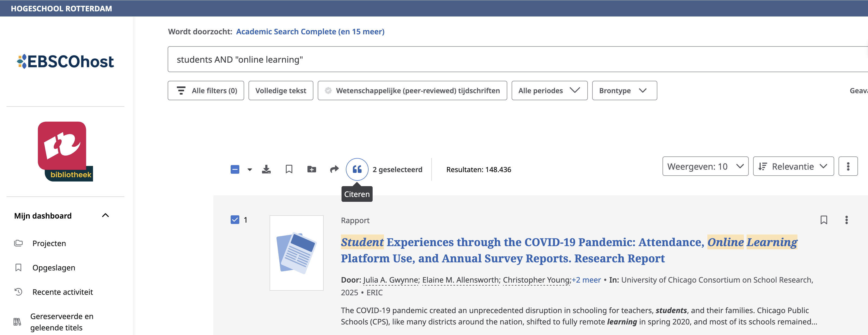Open Citeren quote icon for selected items

click(x=357, y=169)
